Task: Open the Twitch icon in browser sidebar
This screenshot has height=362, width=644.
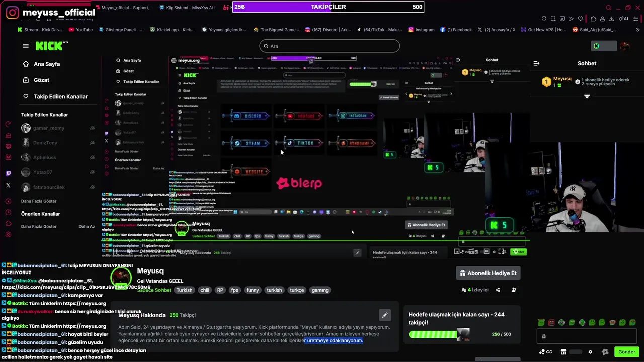Action: [8, 174]
